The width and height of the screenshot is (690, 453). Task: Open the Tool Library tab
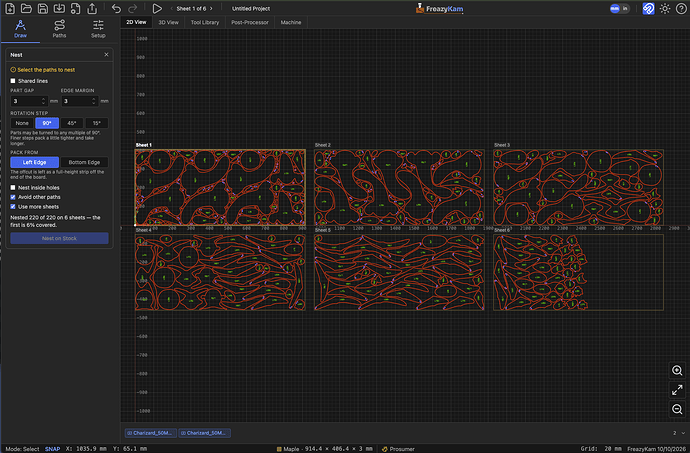tap(205, 22)
